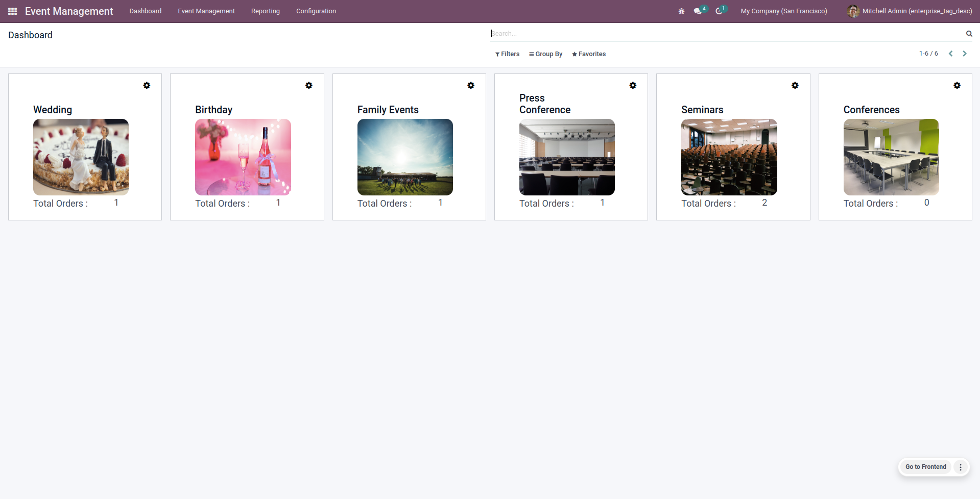This screenshot has width=980, height=499.
Task: Focus the Search input field
Action: (725, 34)
